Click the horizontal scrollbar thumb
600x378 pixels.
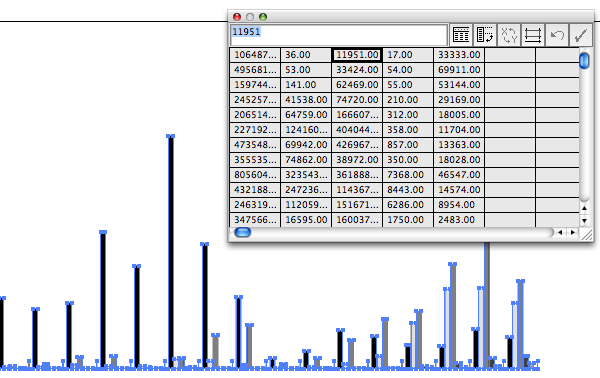coord(243,232)
